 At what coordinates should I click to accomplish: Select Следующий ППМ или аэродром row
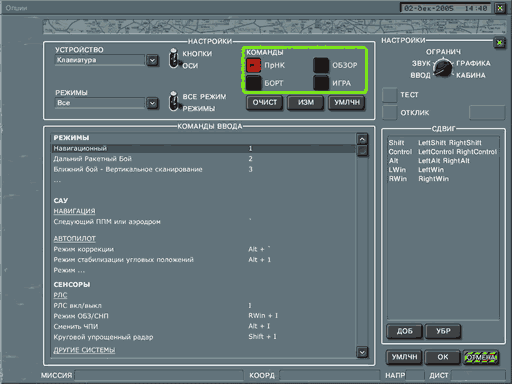203,222
